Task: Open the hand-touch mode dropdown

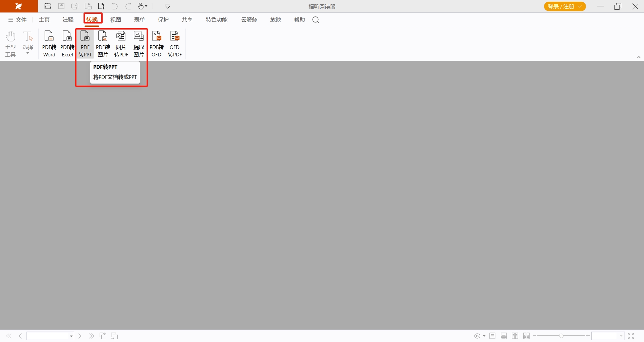Action: [143, 6]
